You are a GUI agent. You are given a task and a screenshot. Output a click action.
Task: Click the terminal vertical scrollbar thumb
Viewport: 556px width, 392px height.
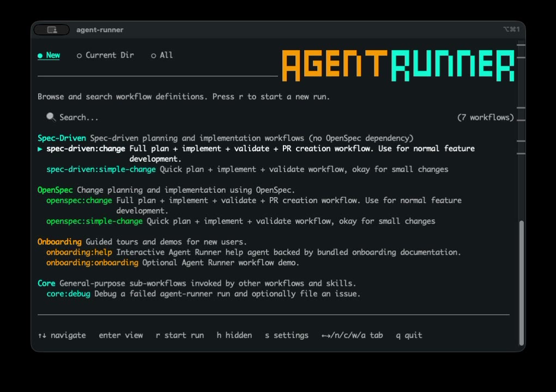pos(521,283)
